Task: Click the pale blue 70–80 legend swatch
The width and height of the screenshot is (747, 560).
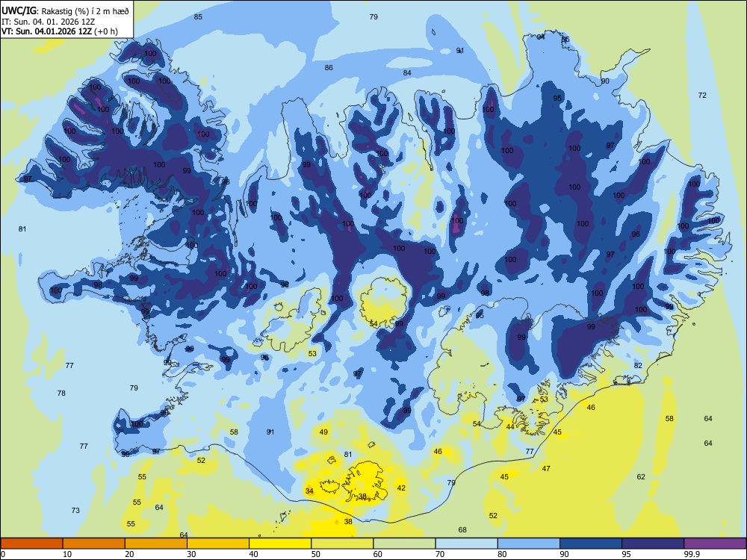Action: pyautogui.click(x=466, y=544)
